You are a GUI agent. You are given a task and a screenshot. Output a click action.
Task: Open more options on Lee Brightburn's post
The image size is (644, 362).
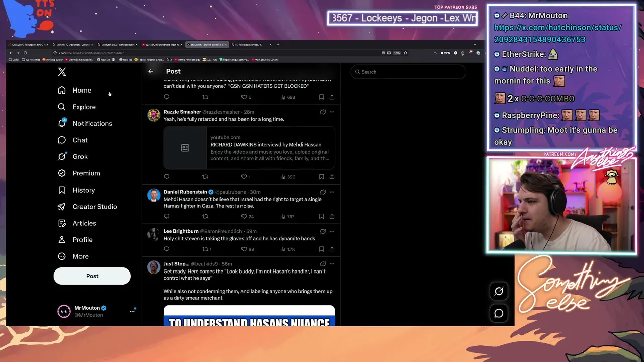coord(332,231)
